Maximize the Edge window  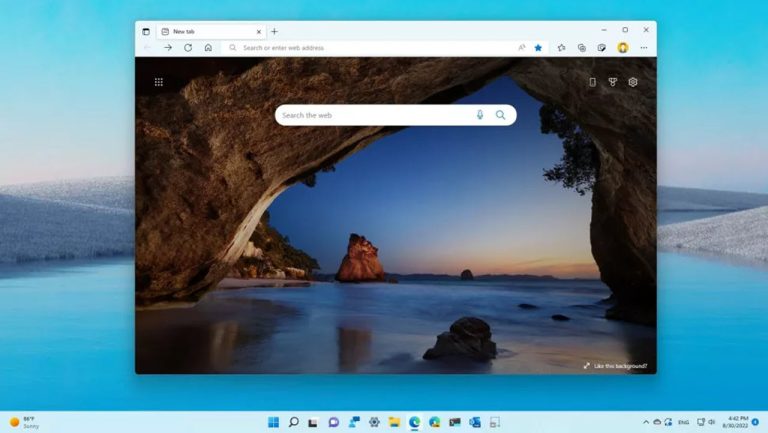click(625, 30)
